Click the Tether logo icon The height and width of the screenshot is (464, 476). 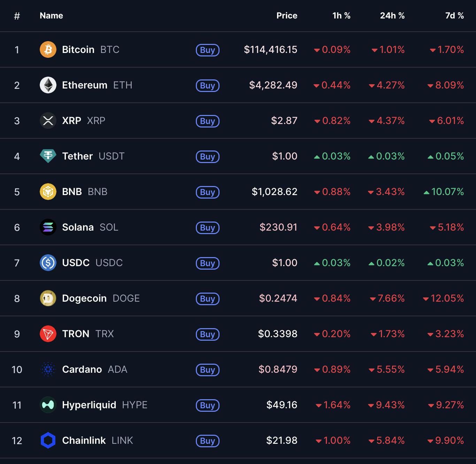[48, 156]
